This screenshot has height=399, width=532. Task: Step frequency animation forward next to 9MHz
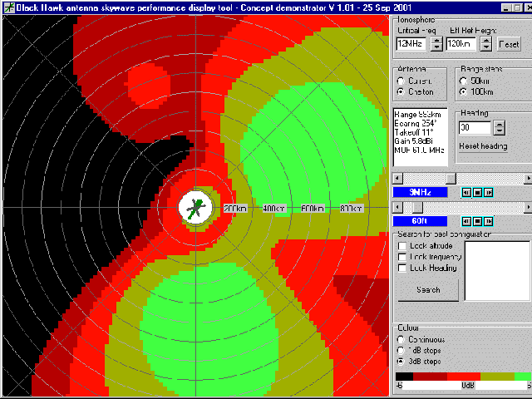point(488,193)
